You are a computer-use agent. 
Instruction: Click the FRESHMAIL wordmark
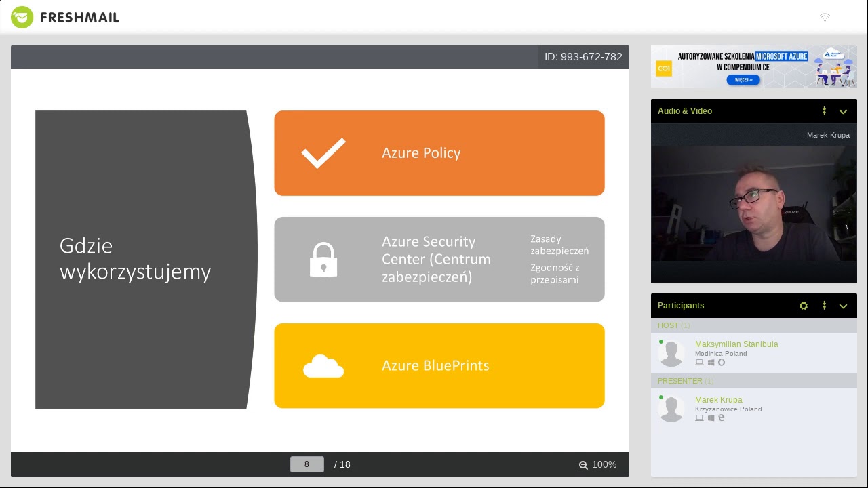pos(80,18)
